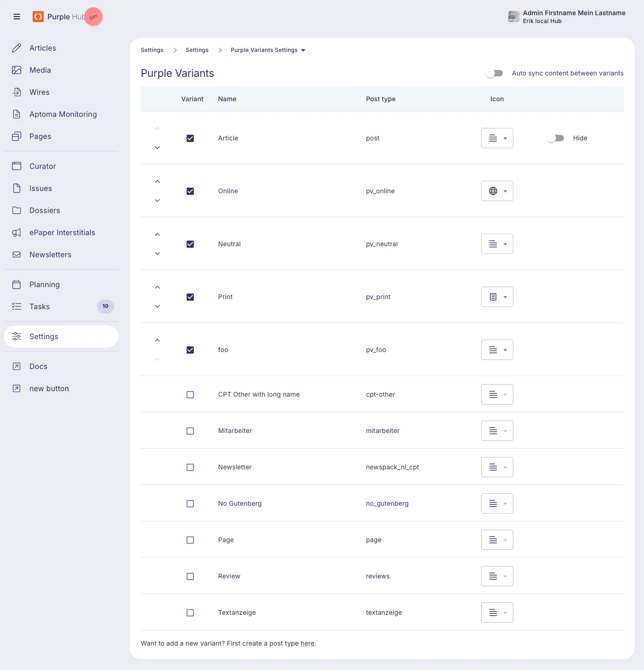Toggle Hide switch for Article row
The image size is (644, 670).
(556, 138)
